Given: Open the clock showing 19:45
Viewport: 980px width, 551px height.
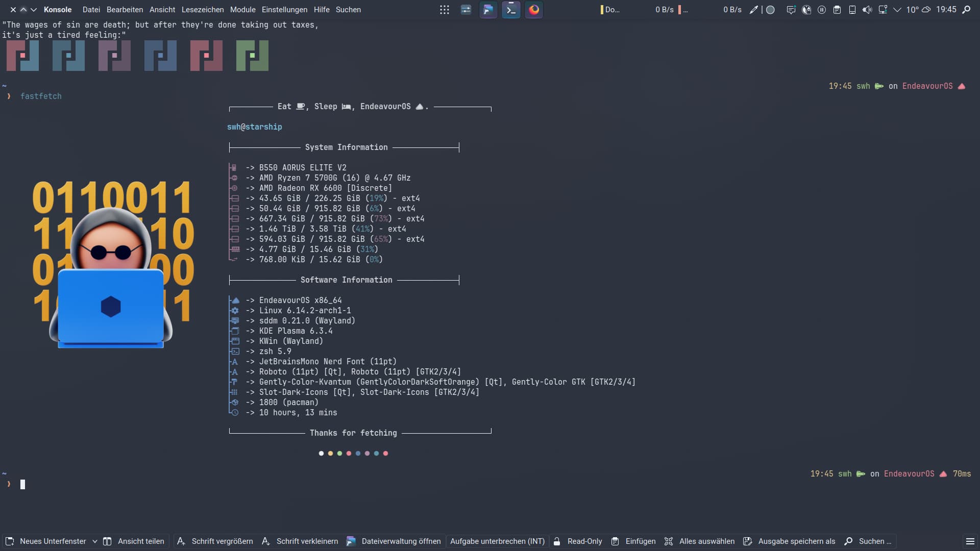Looking at the screenshot, I should 946,10.
